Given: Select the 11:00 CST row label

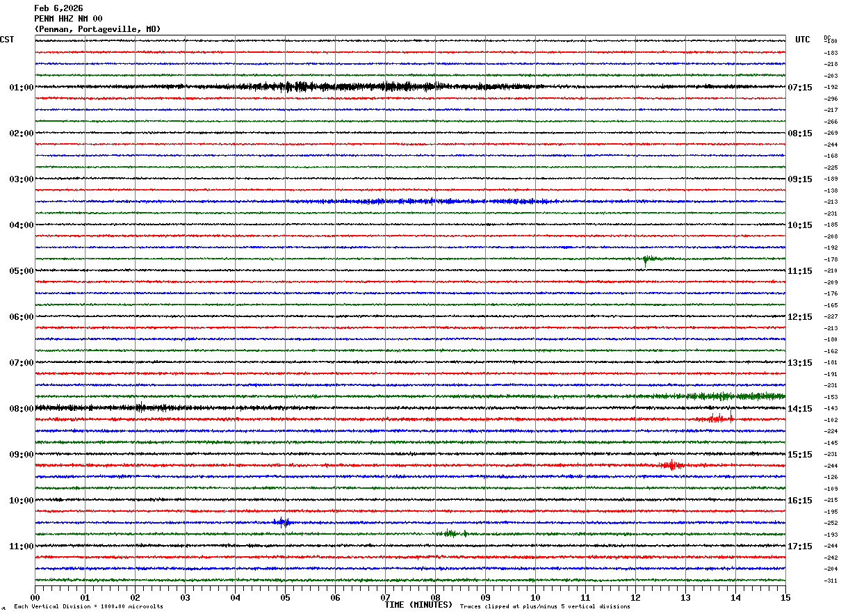Looking at the screenshot, I should coord(22,546).
